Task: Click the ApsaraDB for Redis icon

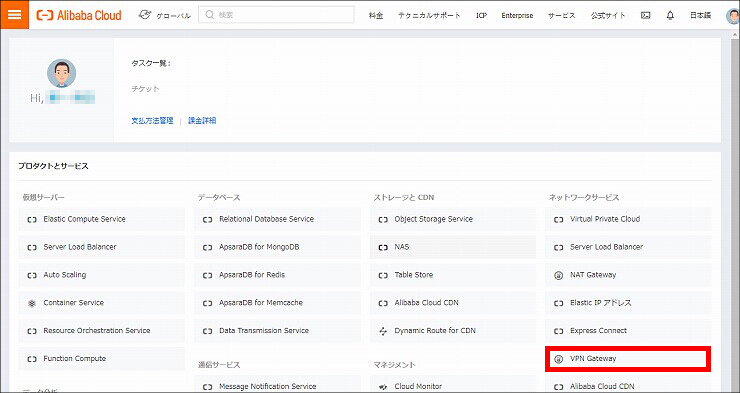Action: [x=208, y=275]
